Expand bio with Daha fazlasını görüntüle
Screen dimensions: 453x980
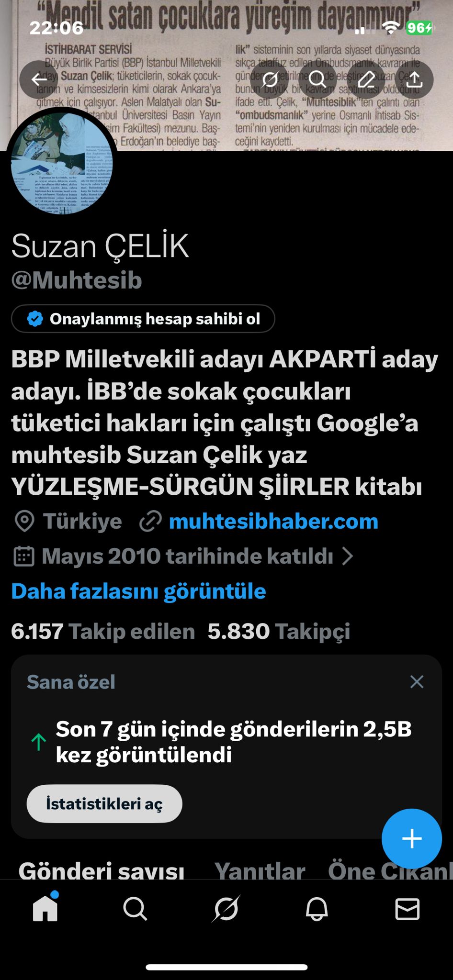[138, 591]
